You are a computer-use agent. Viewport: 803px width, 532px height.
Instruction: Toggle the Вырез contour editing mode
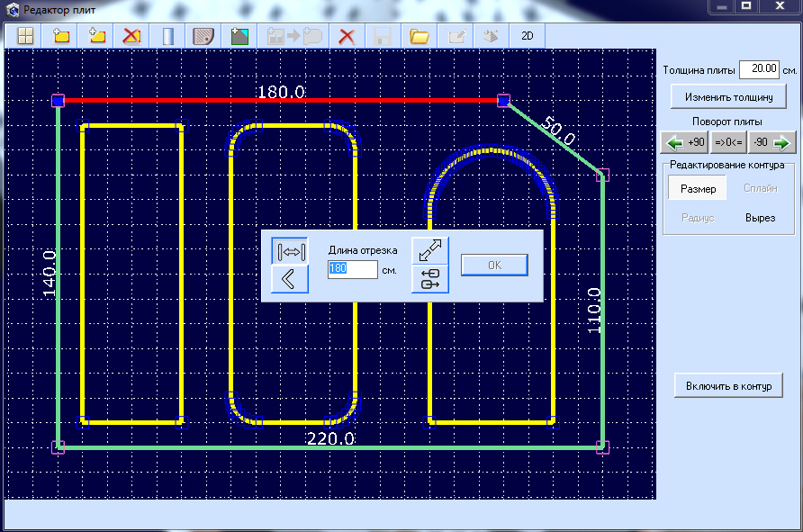coord(760,218)
